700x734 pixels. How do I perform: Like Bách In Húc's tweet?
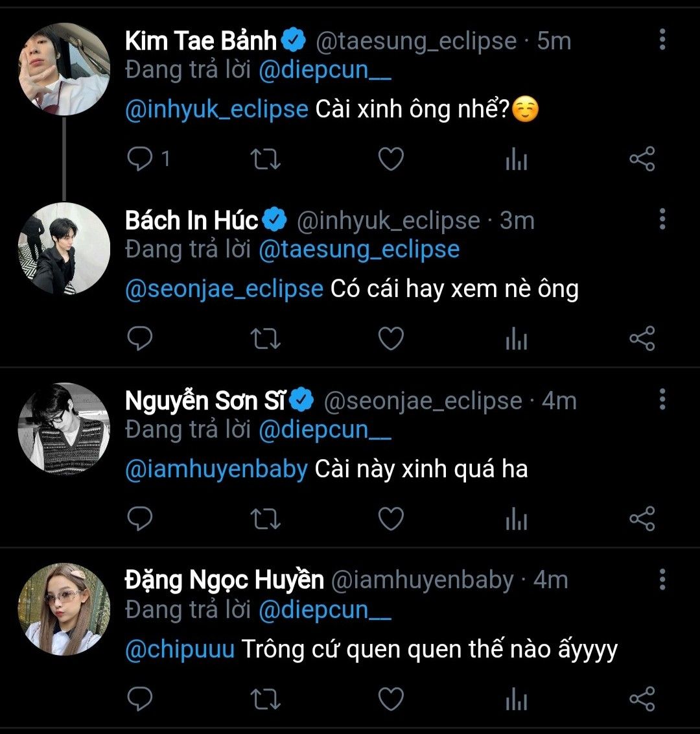[391, 339]
